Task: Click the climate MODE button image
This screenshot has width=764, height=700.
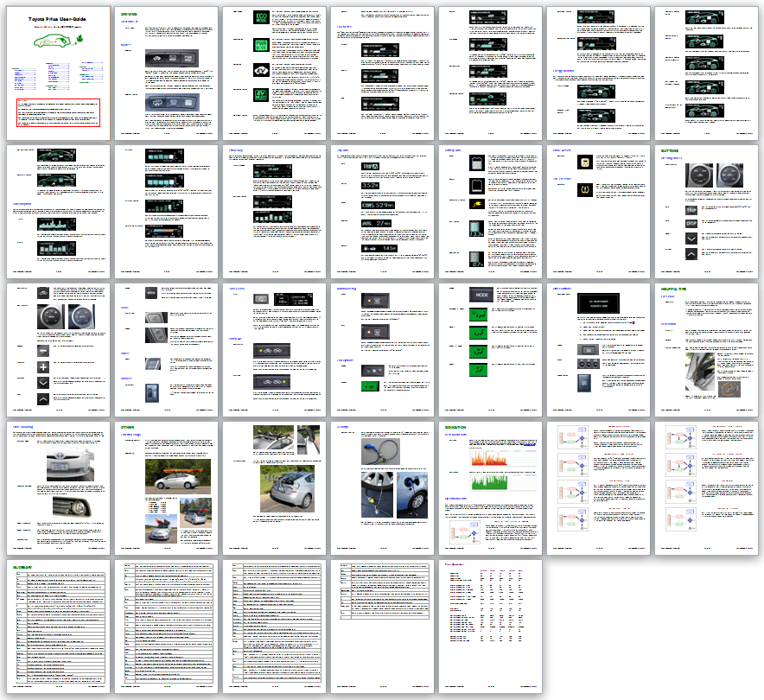Action: (x=481, y=295)
